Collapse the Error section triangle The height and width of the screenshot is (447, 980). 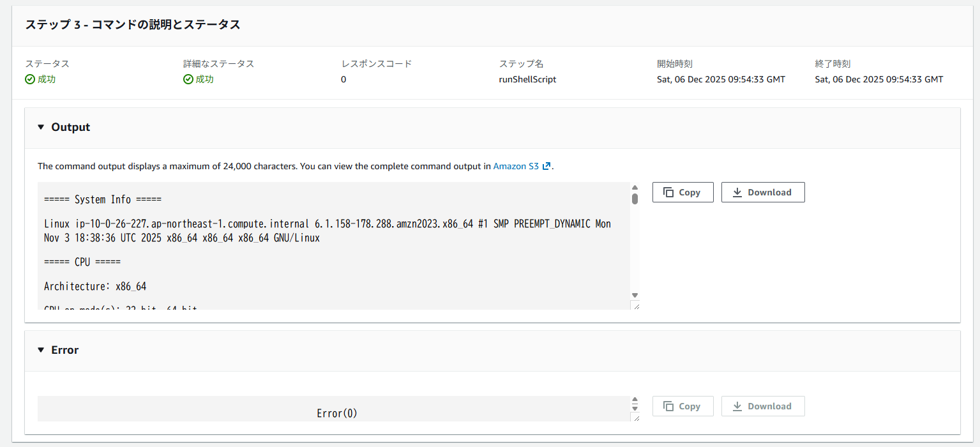coord(41,350)
